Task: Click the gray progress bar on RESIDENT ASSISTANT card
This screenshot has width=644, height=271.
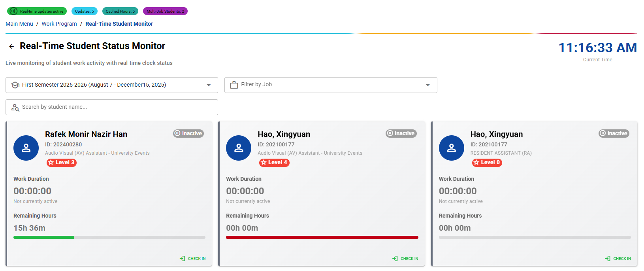Action: (535, 237)
